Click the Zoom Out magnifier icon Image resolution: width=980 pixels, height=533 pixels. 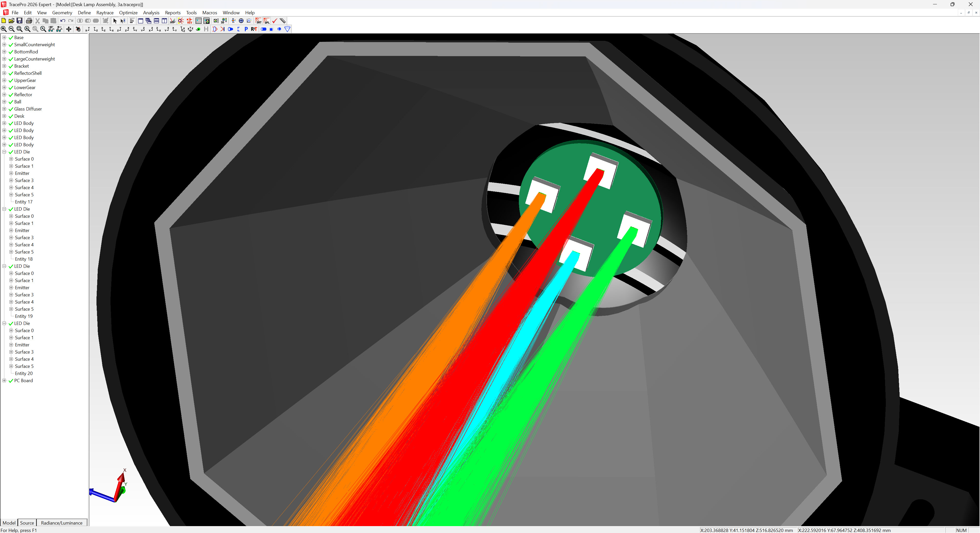click(11, 29)
